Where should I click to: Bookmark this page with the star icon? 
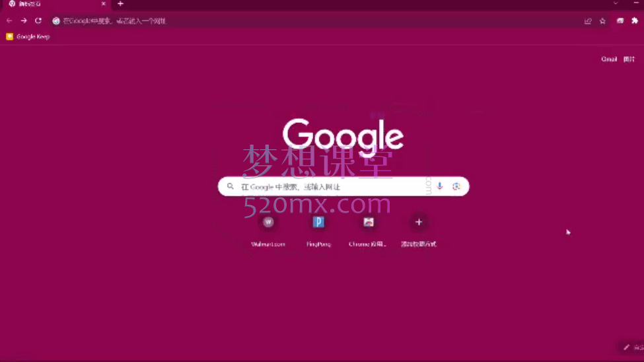602,21
